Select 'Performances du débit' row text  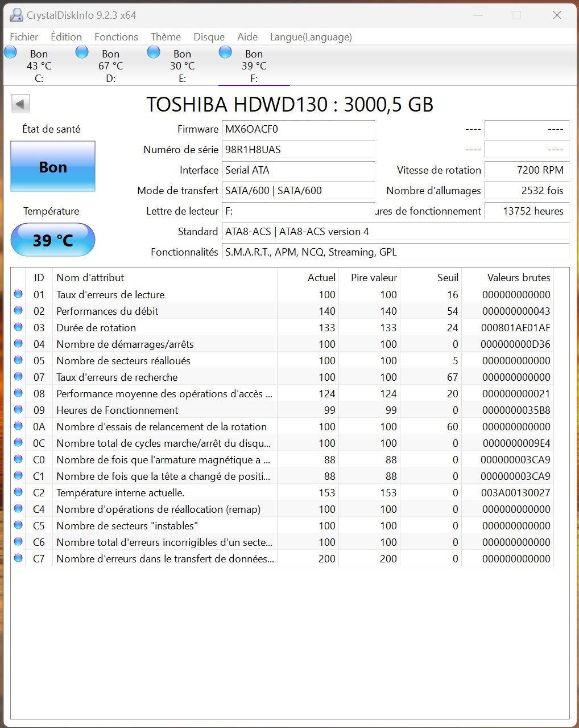pos(107,311)
